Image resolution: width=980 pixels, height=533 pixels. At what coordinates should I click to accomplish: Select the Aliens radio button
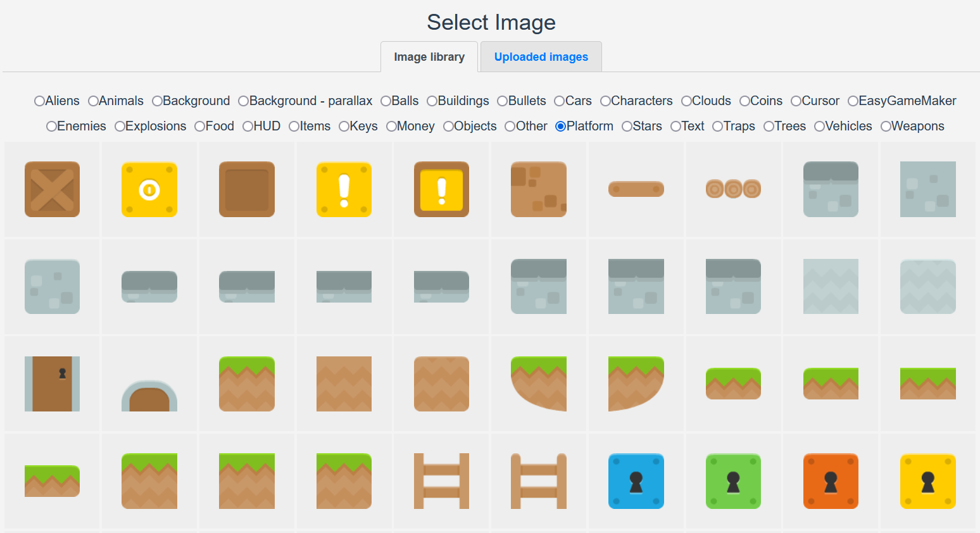pos(40,101)
